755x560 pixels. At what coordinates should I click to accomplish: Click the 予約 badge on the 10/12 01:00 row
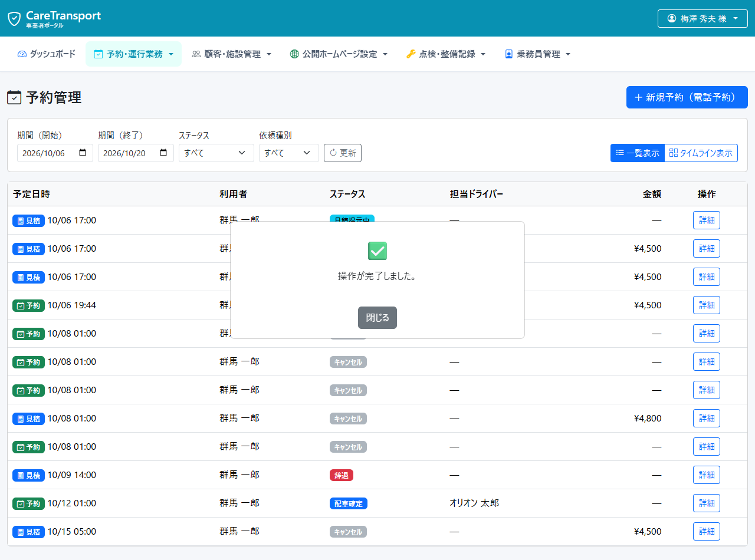[x=28, y=503]
